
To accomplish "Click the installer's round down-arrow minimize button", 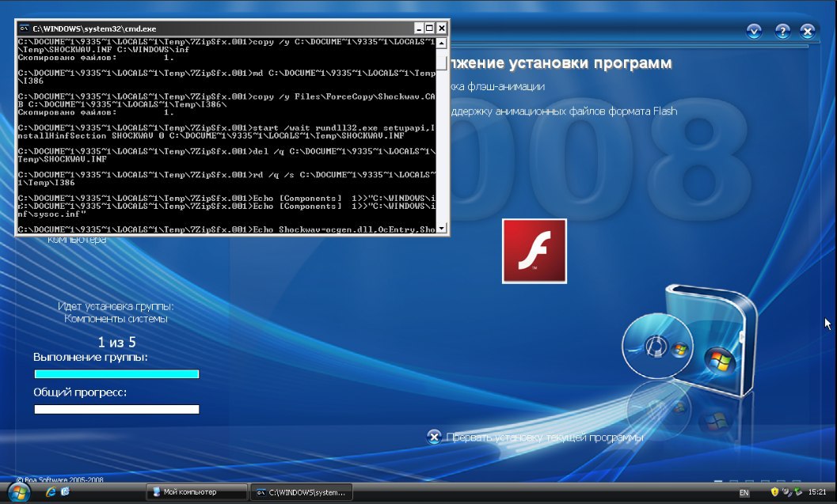I will click(x=754, y=32).
